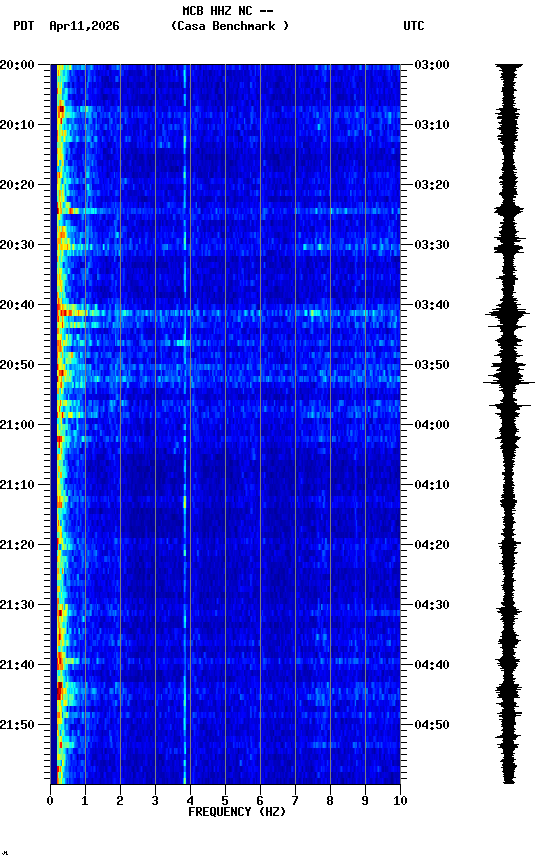Click the UTC time label 03:00
This screenshot has height=864, width=552.
(432, 65)
